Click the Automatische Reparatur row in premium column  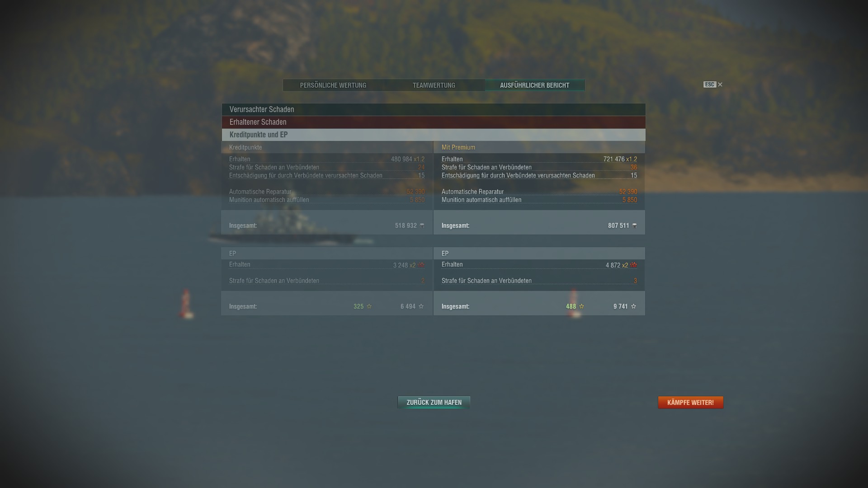(x=539, y=192)
